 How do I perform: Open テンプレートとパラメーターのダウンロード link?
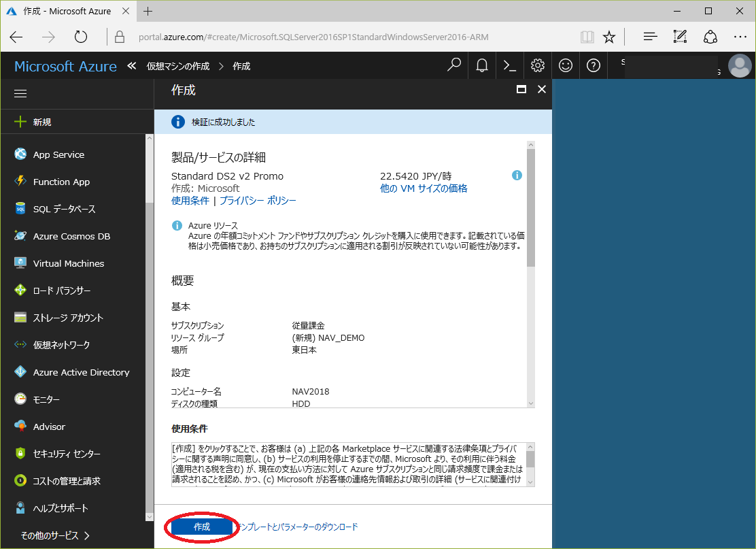click(x=298, y=527)
